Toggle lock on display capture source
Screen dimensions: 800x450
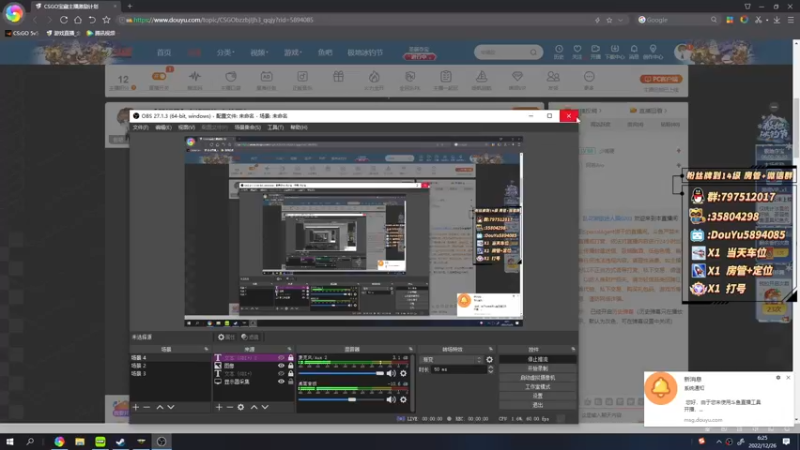pos(290,382)
